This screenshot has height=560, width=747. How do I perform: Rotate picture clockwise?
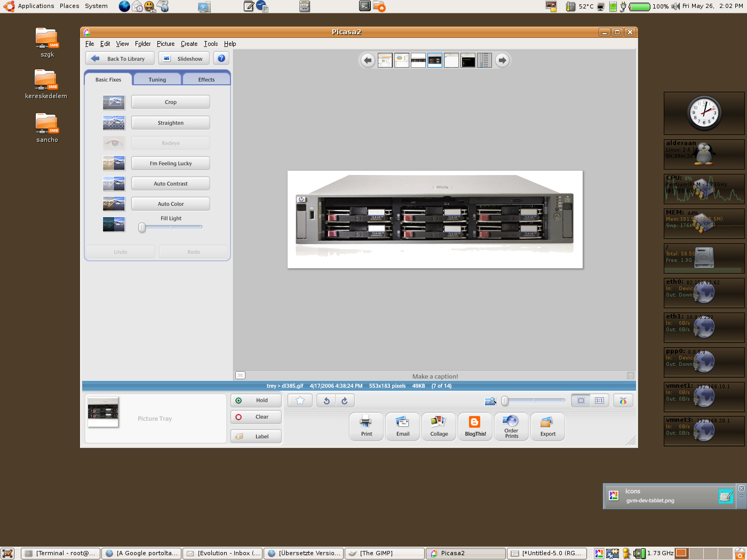tap(345, 401)
